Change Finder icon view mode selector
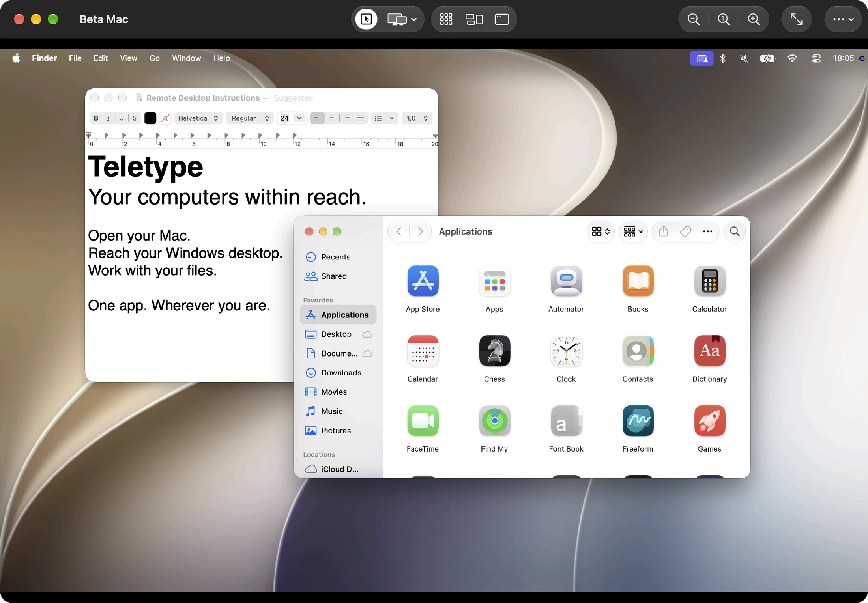The image size is (868, 603). click(x=600, y=231)
